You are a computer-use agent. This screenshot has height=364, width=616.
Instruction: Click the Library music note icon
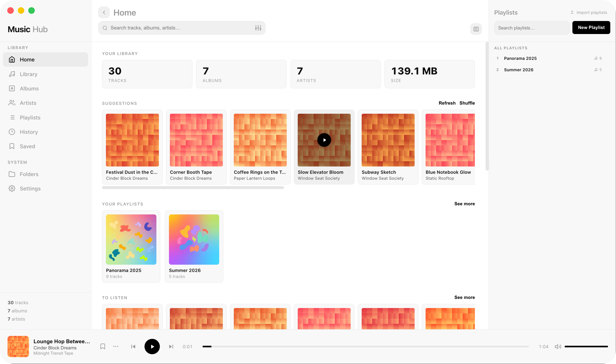[12, 74]
